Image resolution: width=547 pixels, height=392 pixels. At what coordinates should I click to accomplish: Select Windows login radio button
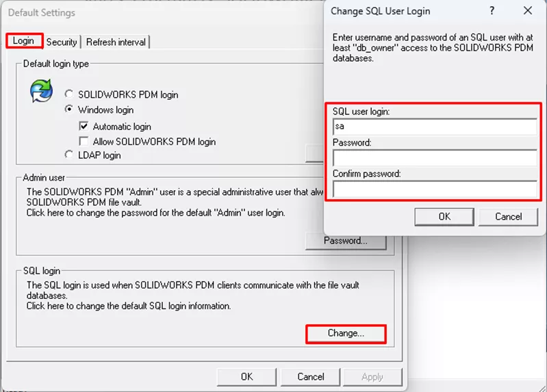[69, 109]
